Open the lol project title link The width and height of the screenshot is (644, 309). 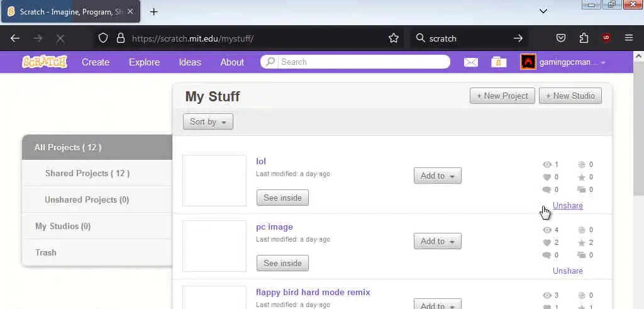pyautogui.click(x=261, y=161)
